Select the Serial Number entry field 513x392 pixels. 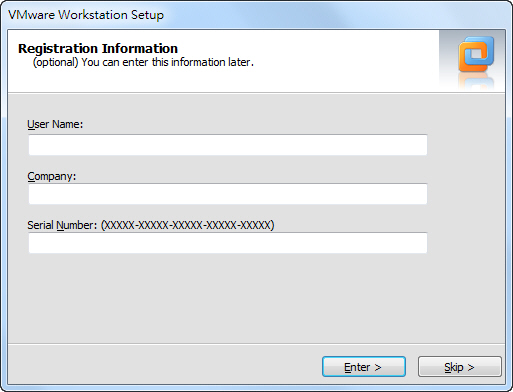pos(228,243)
